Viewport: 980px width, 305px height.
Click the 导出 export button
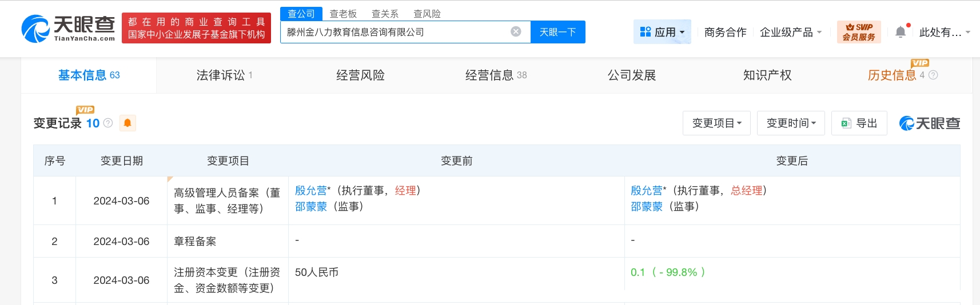point(859,123)
